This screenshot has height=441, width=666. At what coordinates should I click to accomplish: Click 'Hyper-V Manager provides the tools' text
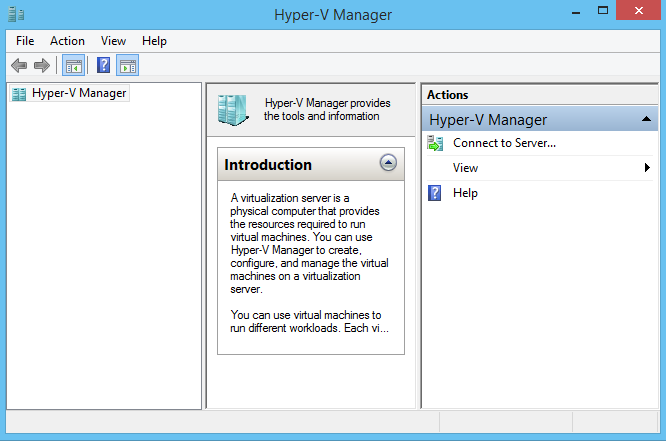327,110
